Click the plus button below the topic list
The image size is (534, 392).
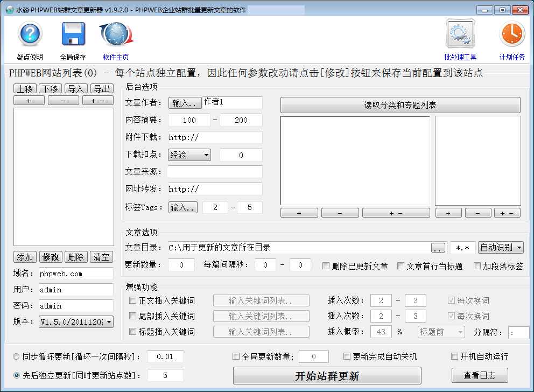click(448, 213)
